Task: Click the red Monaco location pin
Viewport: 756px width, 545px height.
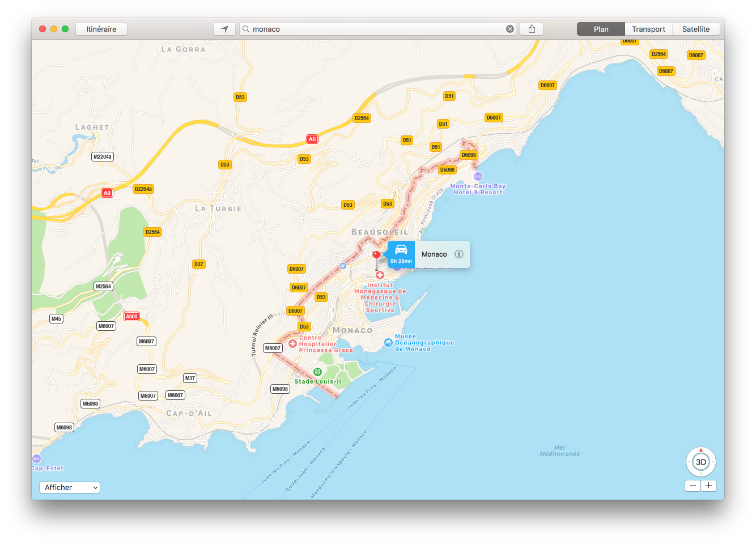Action: point(376,255)
